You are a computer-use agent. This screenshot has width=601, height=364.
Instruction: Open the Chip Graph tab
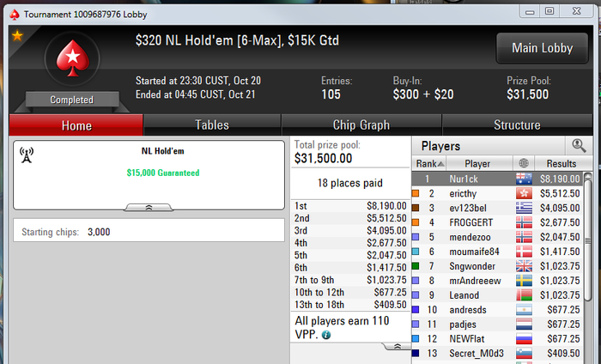coord(361,124)
